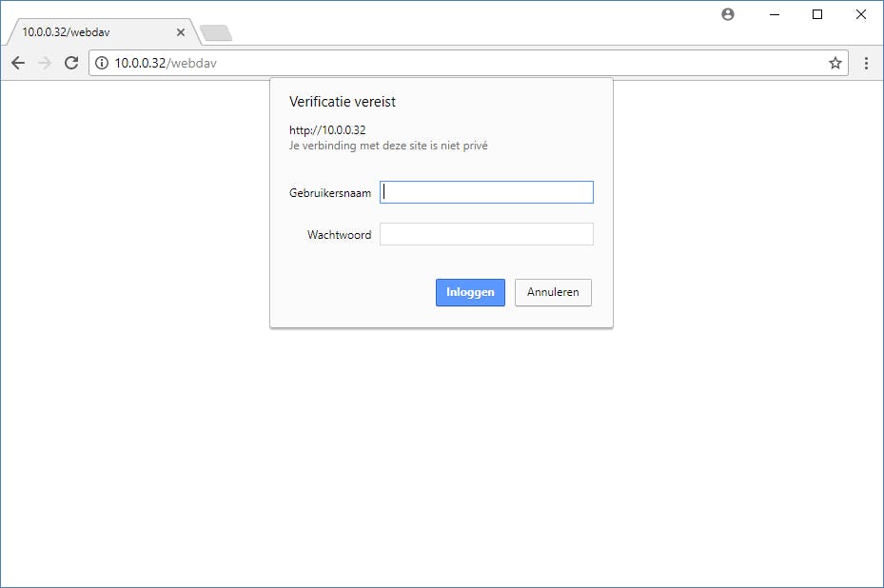Click the 'Wachtwoord' label
Screen dimensions: 884x588
tap(340, 234)
